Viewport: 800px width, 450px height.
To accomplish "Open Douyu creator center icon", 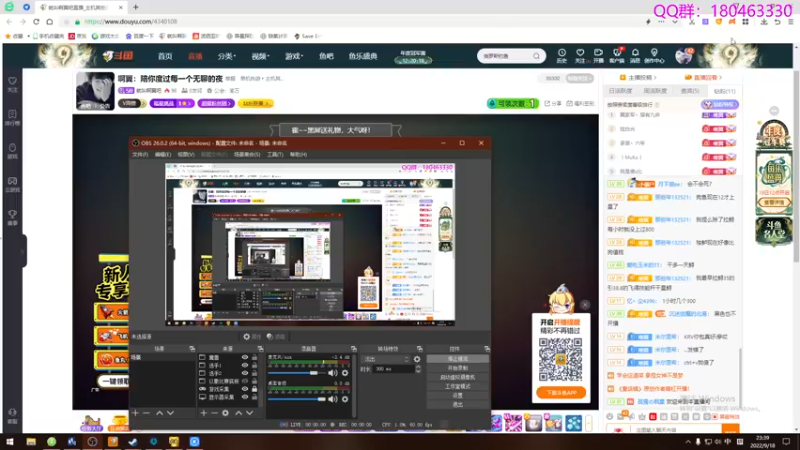I will (654, 55).
